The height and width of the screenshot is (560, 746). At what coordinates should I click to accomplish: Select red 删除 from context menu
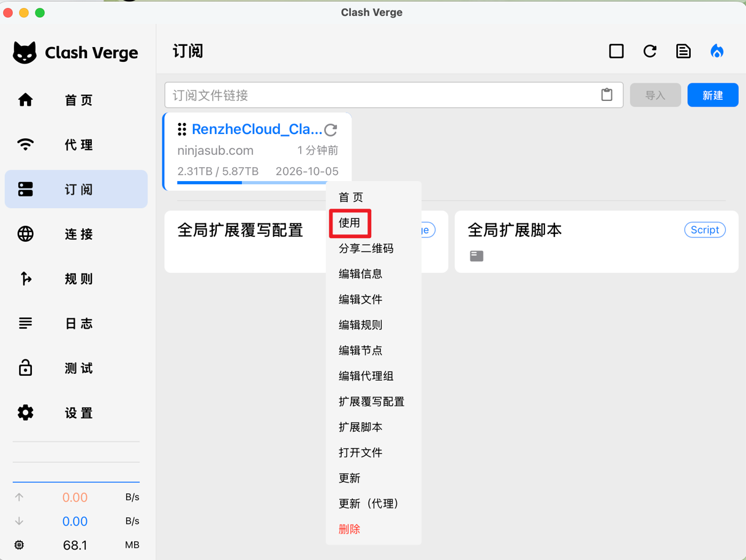374,529
